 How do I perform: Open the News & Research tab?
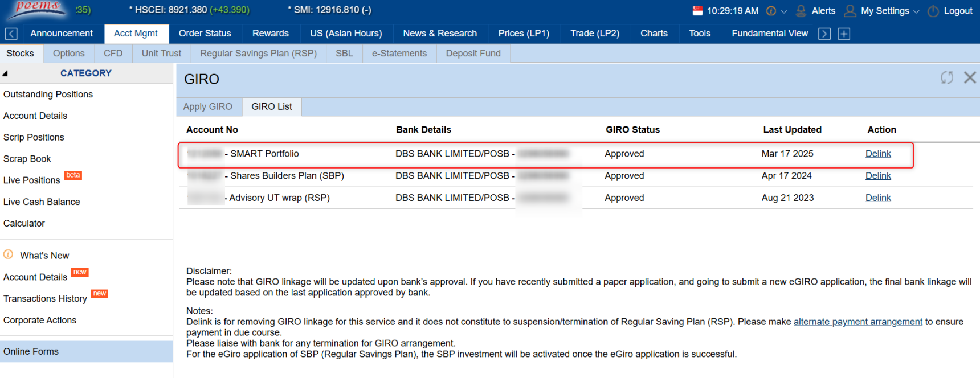pos(440,34)
